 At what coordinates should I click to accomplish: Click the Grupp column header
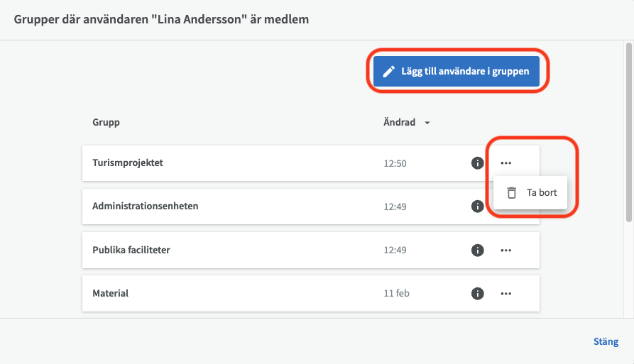tap(106, 122)
